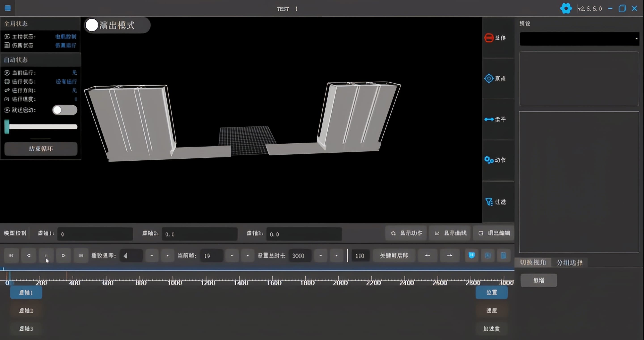
Task: Click the blue horizontal leveling icon
Action: [x=489, y=119]
